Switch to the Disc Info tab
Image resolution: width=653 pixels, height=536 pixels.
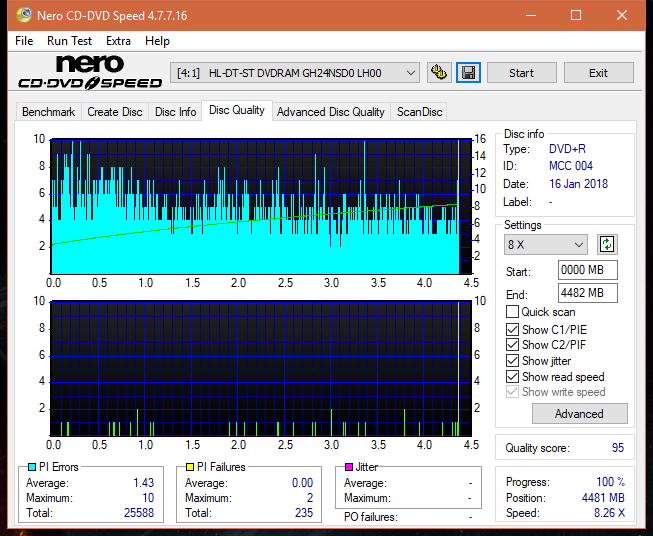175,112
